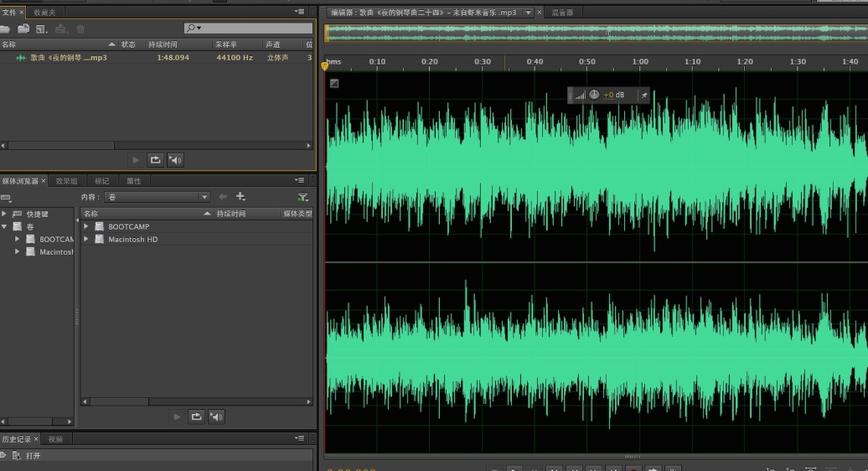Sort files by 名称 column header
868x471 pixels.
tap(58, 44)
